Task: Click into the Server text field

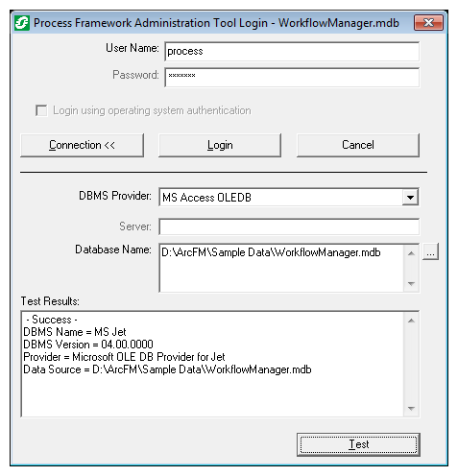Action: (289, 226)
